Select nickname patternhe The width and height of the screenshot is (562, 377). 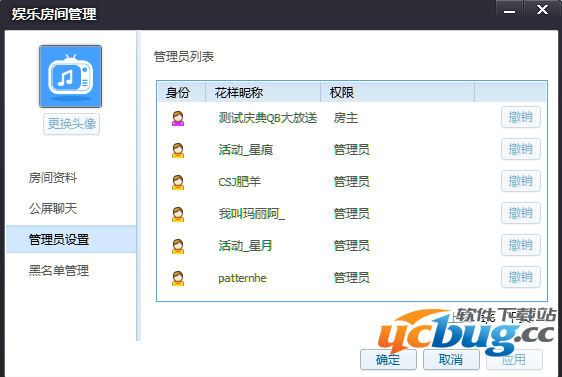(243, 278)
